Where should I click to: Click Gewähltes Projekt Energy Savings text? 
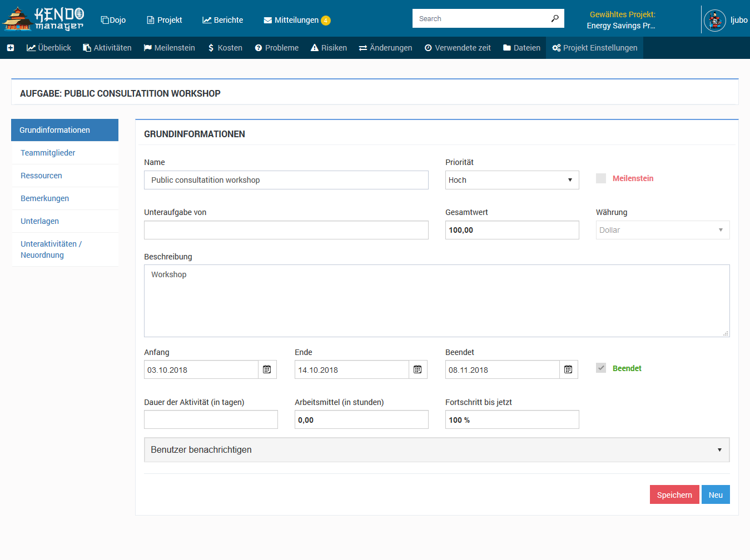coord(622,20)
